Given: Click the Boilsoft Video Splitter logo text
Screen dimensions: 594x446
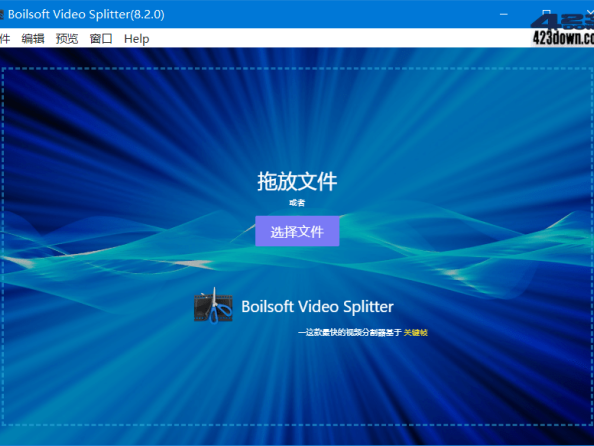Looking at the screenshot, I should (x=317, y=307).
